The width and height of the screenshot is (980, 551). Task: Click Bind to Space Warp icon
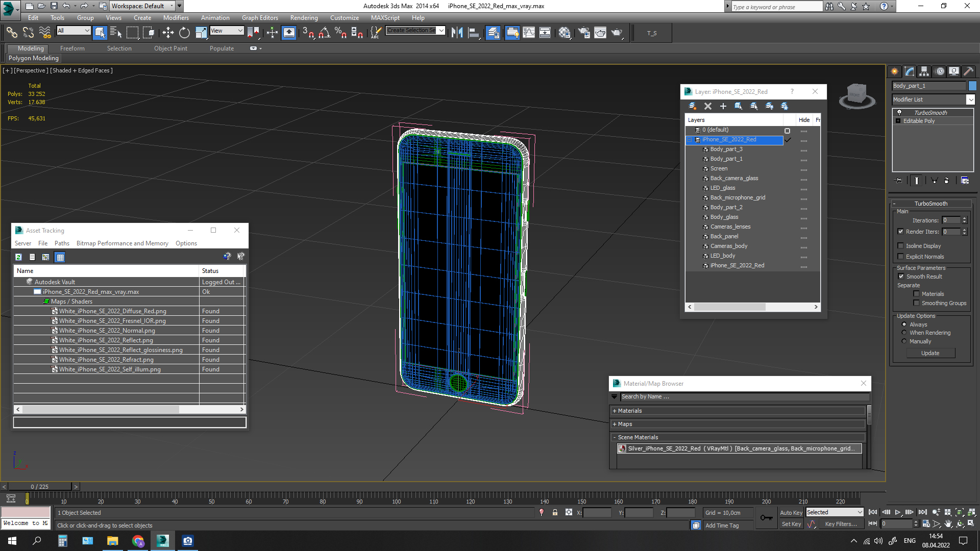click(45, 33)
